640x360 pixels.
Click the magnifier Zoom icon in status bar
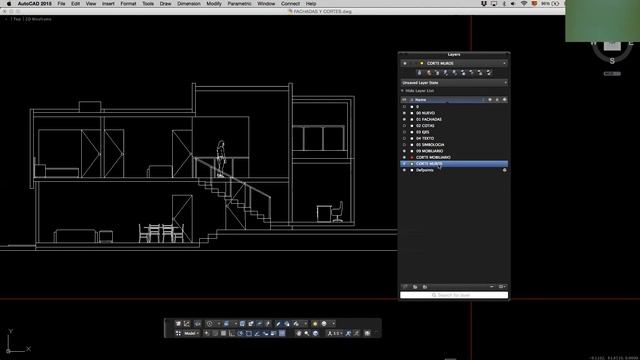pos(307,333)
